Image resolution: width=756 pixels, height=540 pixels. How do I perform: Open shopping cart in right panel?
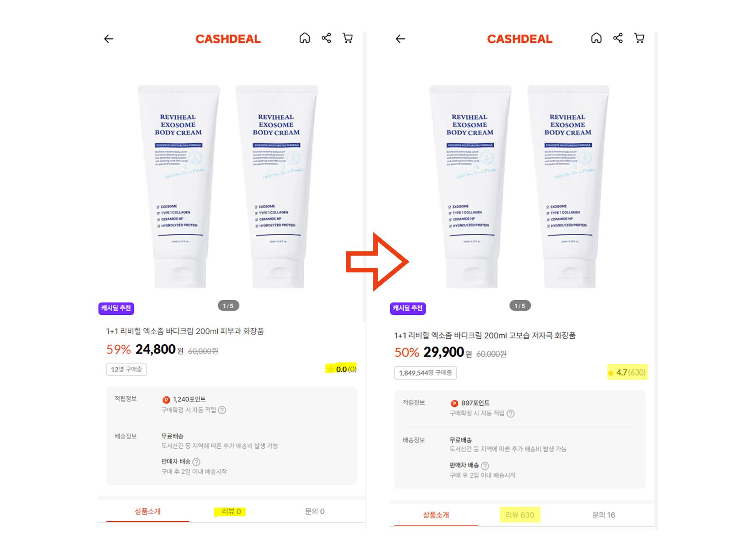click(640, 38)
